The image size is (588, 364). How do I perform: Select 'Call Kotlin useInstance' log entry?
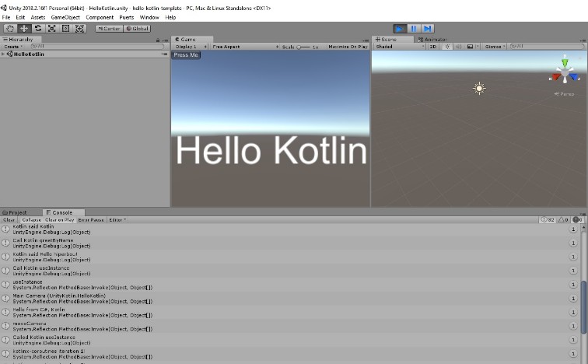(x=289, y=271)
